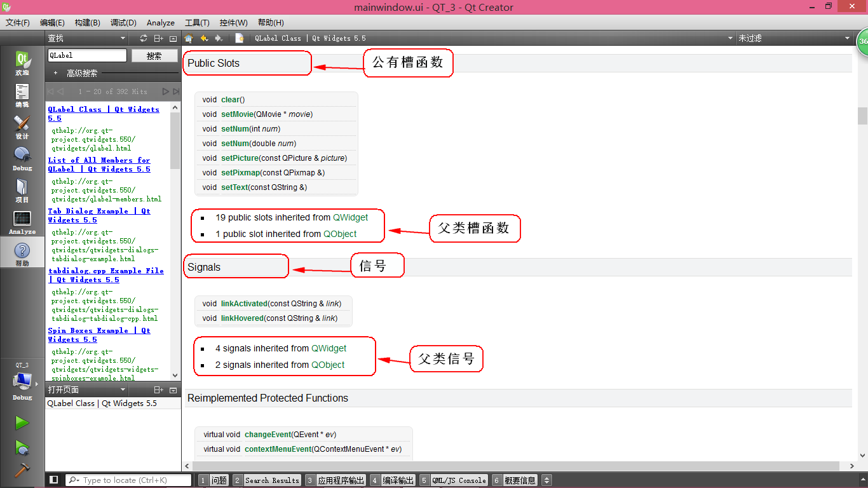This screenshot has width=868, height=488.
Task: Add bookmark for current help page
Action: 240,38
